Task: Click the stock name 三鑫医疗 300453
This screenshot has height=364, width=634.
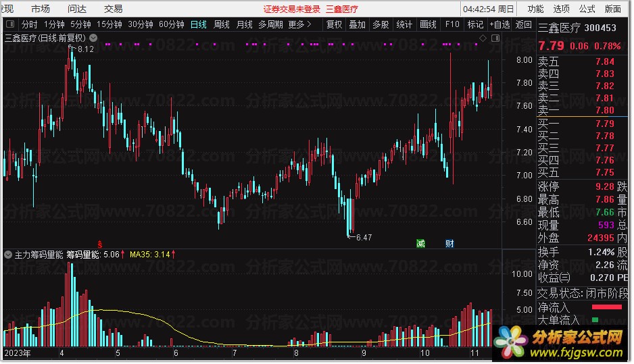Action: [x=577, y=28]
